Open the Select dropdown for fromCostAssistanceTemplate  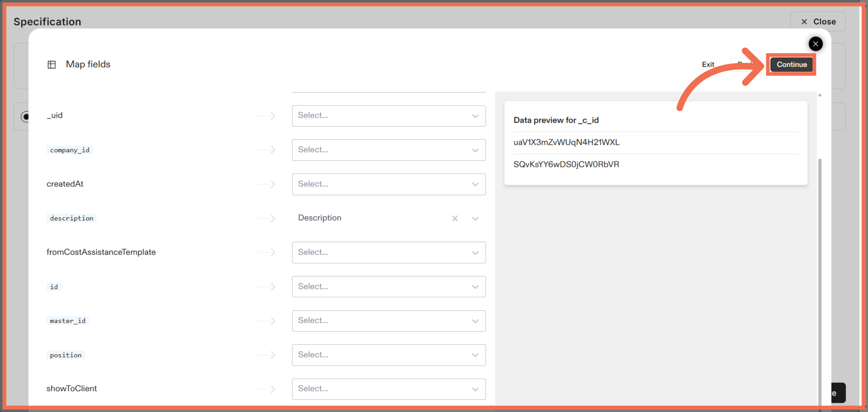[x=389, y=252]
